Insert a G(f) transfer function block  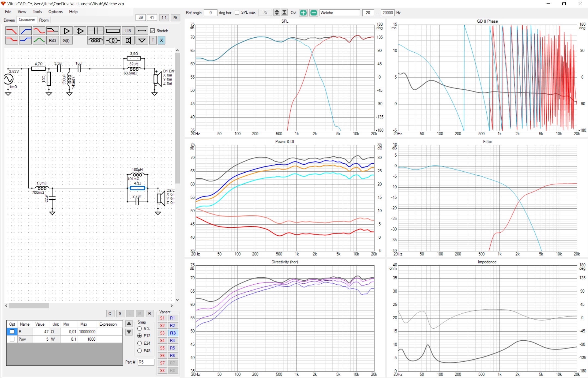[66, 40]
